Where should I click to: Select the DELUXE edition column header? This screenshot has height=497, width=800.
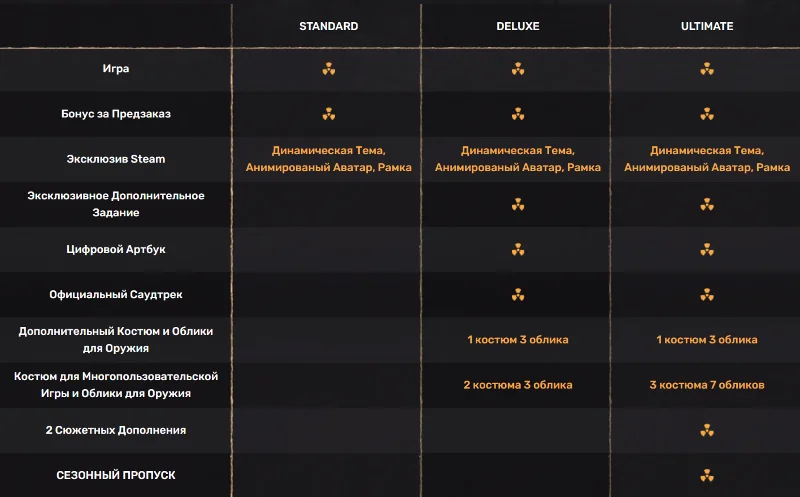(518, 26)
